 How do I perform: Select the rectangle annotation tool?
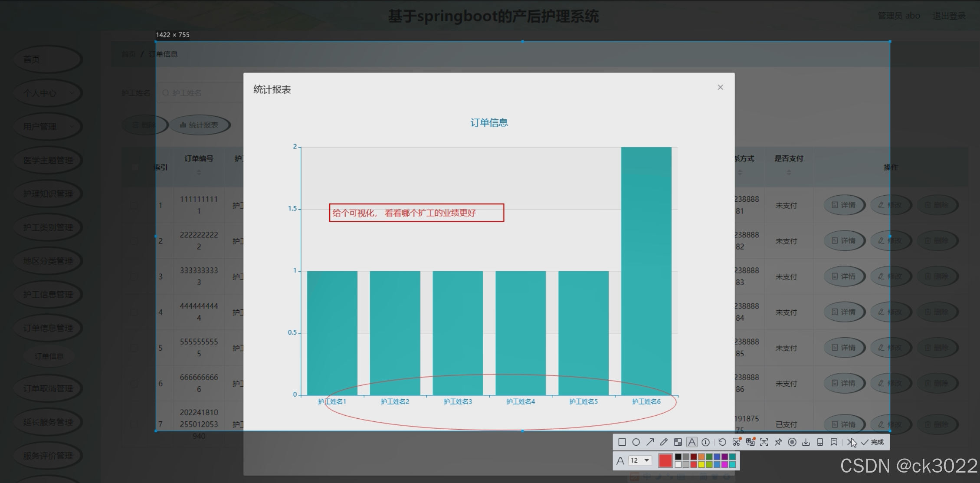(x=622, y=442)
